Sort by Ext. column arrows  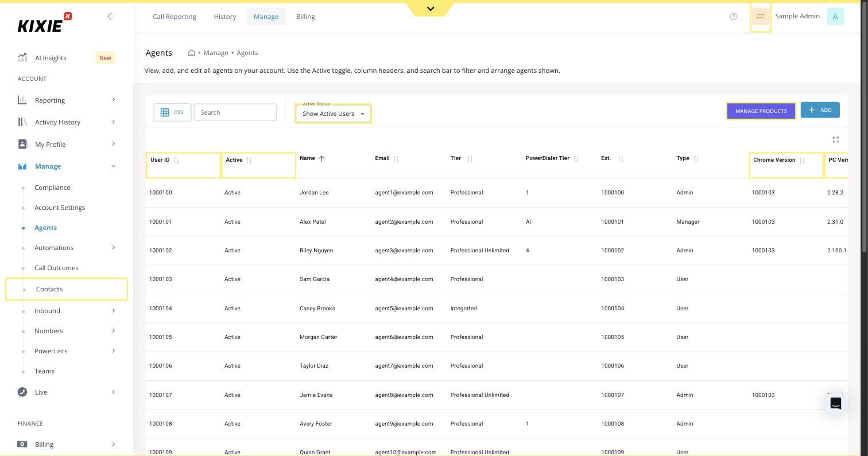(x=621, y=159)
